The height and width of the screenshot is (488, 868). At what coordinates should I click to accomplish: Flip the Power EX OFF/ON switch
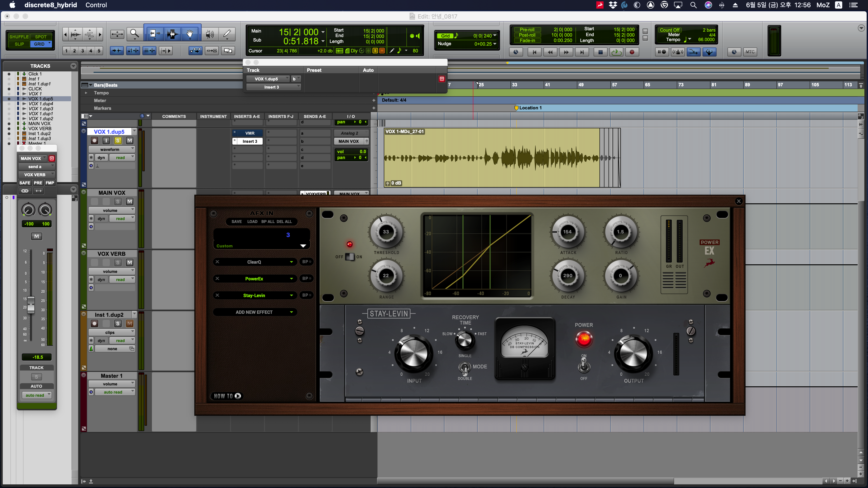[x=350, y=257]
